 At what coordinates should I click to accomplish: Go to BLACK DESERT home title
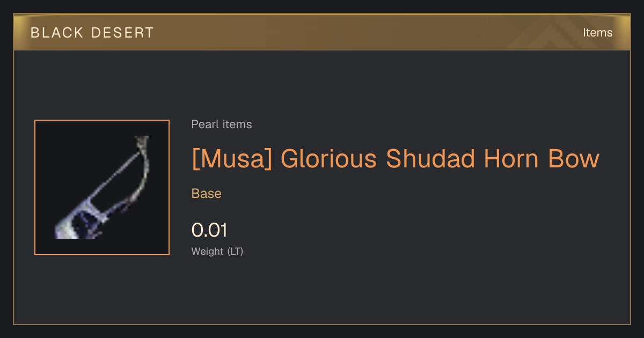pyautogui.click(x=92, y=33)
